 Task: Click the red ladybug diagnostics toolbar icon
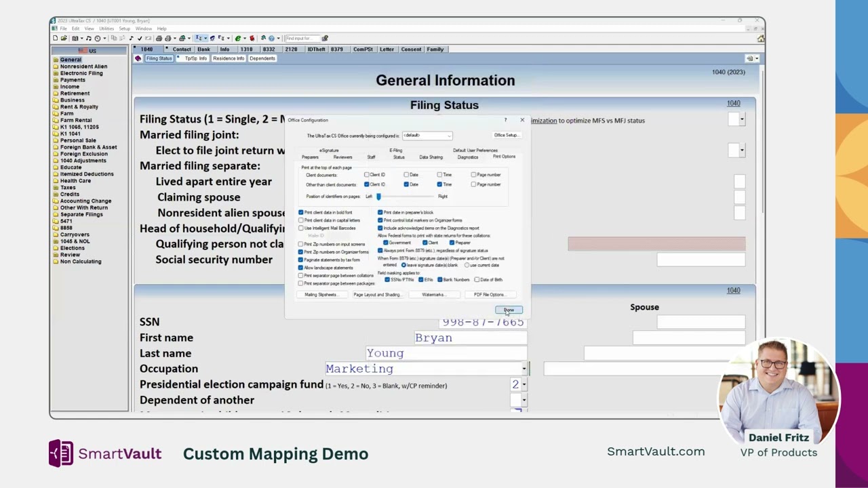[252, 39]
